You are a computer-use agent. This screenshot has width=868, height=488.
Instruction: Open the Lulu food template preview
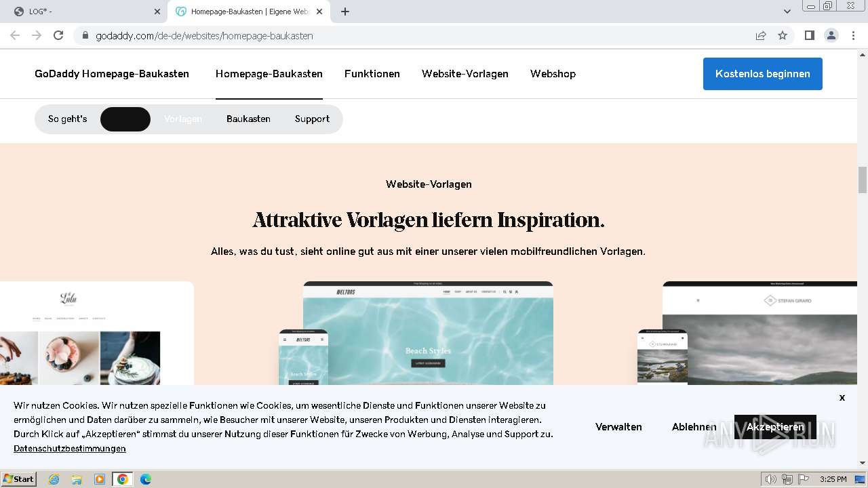click(97, 333)
